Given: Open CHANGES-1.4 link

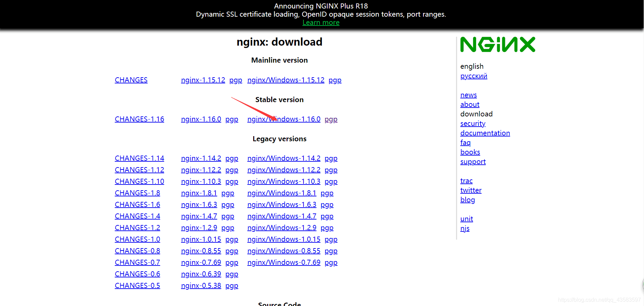Looking at the screenshot, I should pyautogui.click(x=137, y=216).
